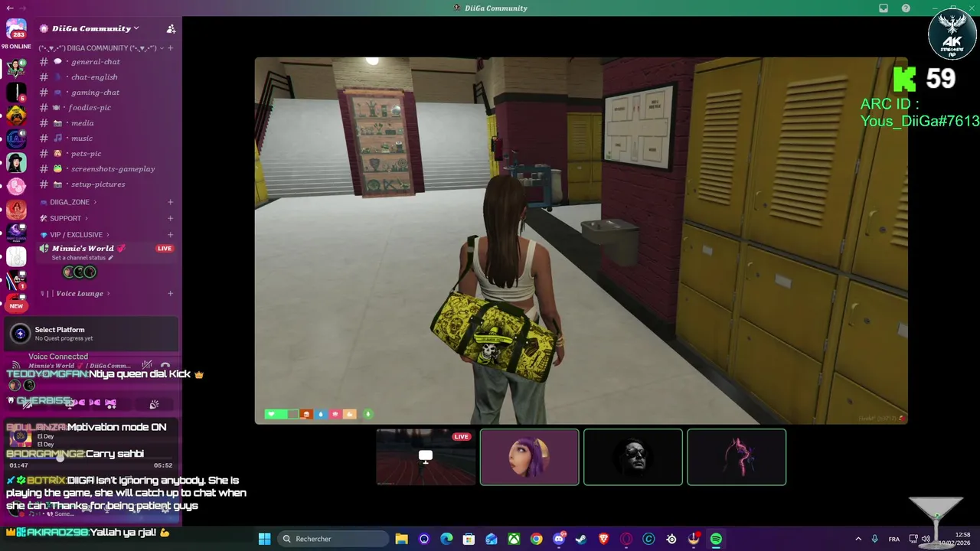Screen dimensions: 980x551
Task: Expand the VIP / EXCLUSIVE category
Action: 75,235
